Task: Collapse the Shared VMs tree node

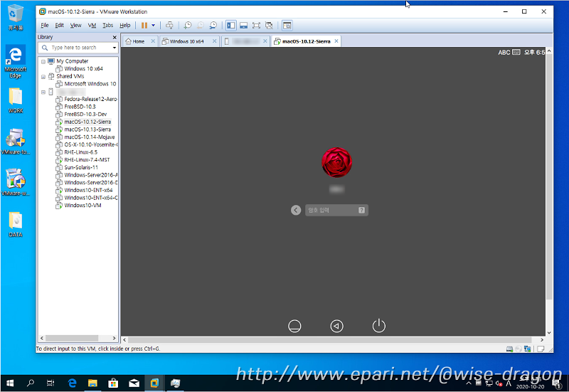Action: pos(43,77)
